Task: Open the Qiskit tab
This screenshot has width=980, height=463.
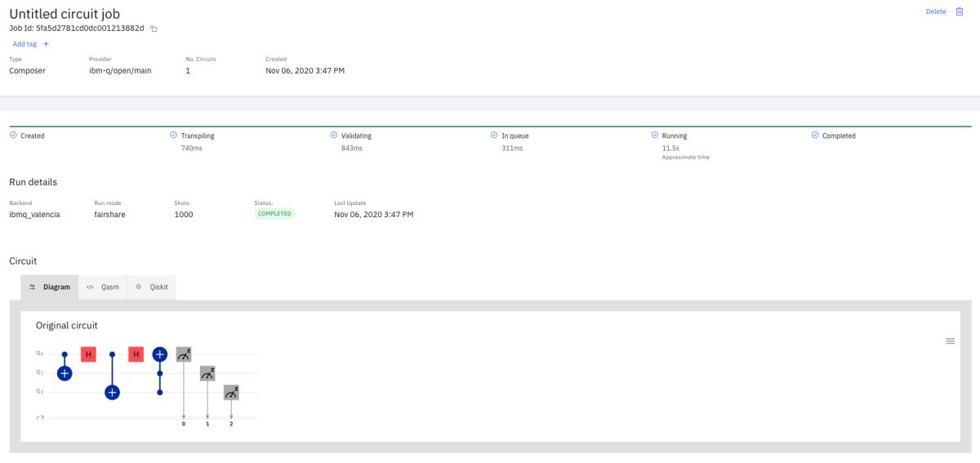Action: click(x=152, y=287)
